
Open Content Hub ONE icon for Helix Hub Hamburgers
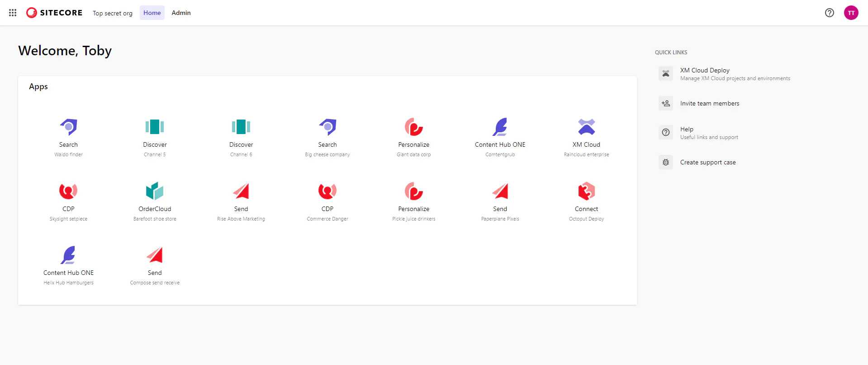click(x=68, y=255)
